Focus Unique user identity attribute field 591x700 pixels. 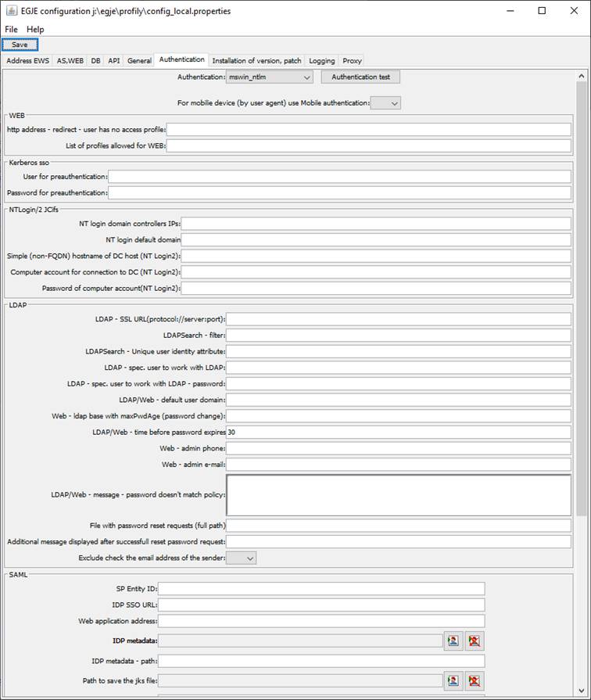399,351
